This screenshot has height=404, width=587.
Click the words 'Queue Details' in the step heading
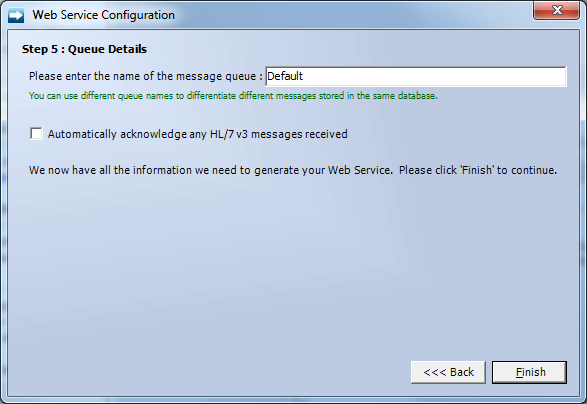click(107, 49)
